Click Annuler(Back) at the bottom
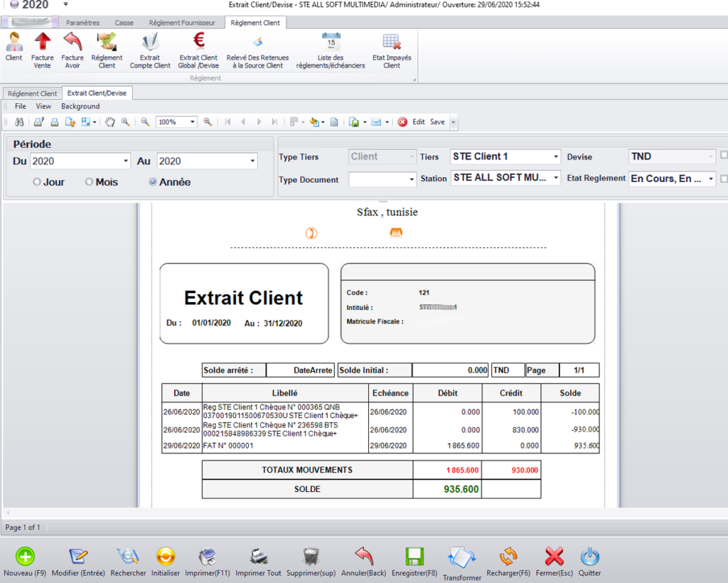 pos(363,562)
